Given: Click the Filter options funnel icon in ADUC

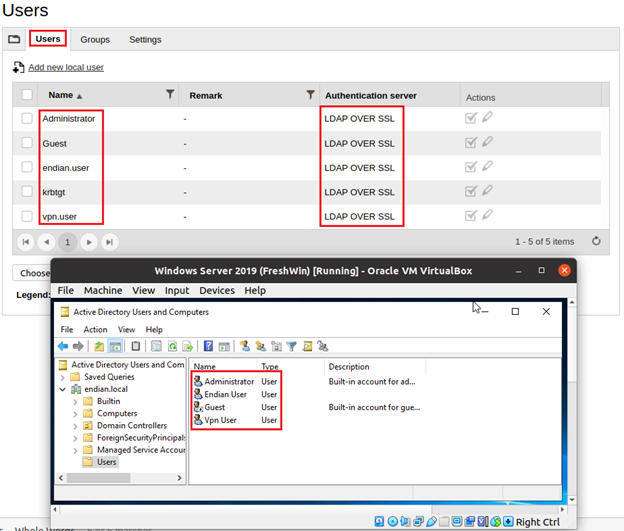Looking at the screenshot, I should 292,346.
